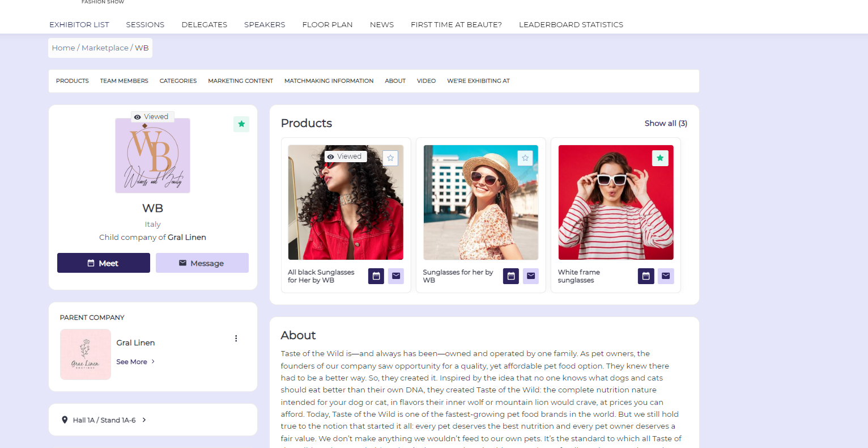The image size is (868, 448).
Task: Expand See More under Gral Linen
Action: pyautogui.click(x=135, y=362)
